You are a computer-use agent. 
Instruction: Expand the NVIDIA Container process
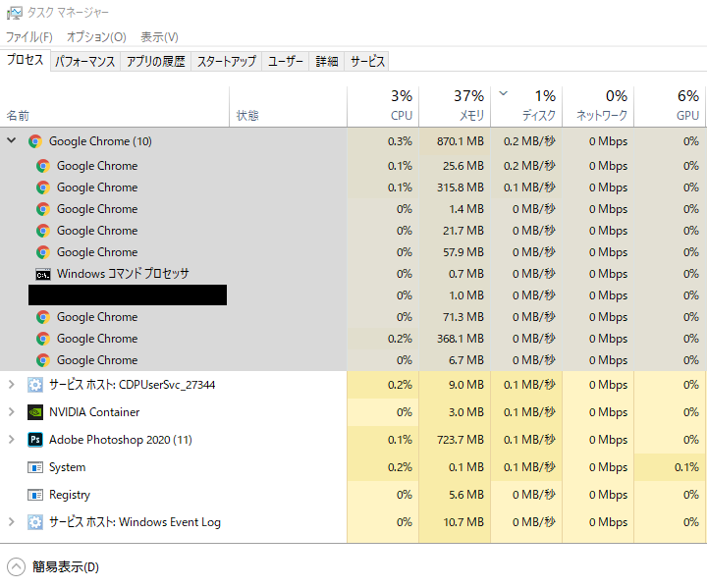11,412
